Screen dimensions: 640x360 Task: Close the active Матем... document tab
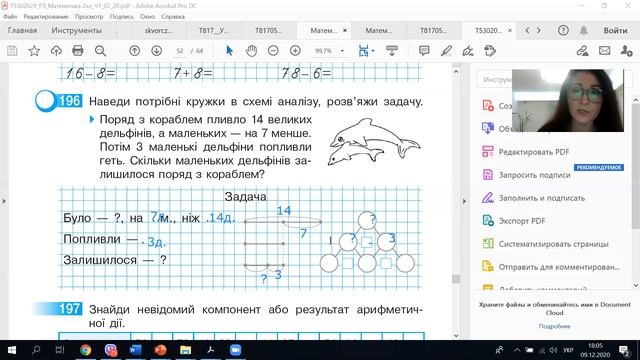click(345, 30)
